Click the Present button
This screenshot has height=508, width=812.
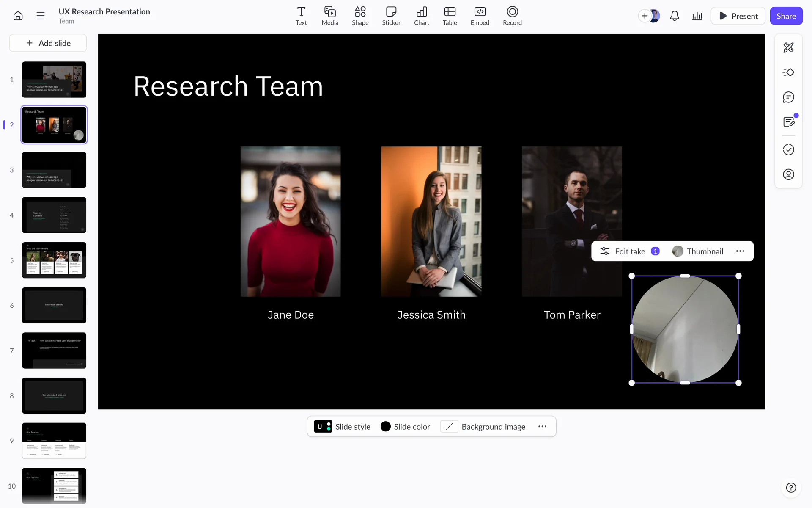point(738,16)
